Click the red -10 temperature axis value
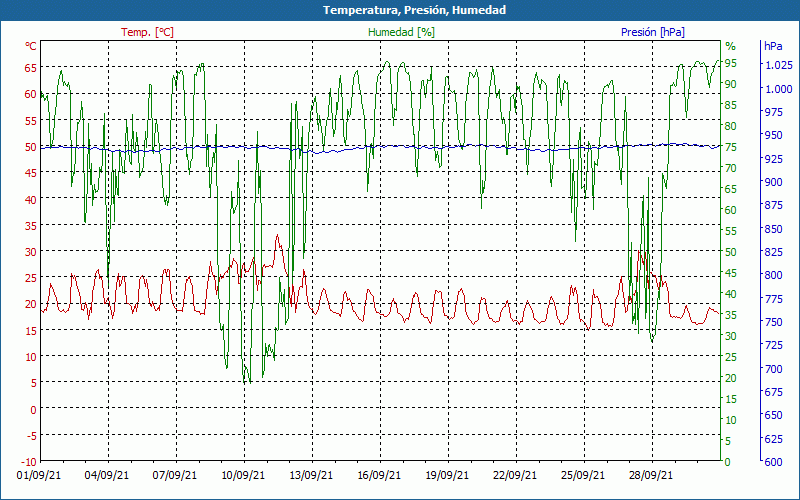The height and width of the screenshot is (500, 800). coord(30,462)
